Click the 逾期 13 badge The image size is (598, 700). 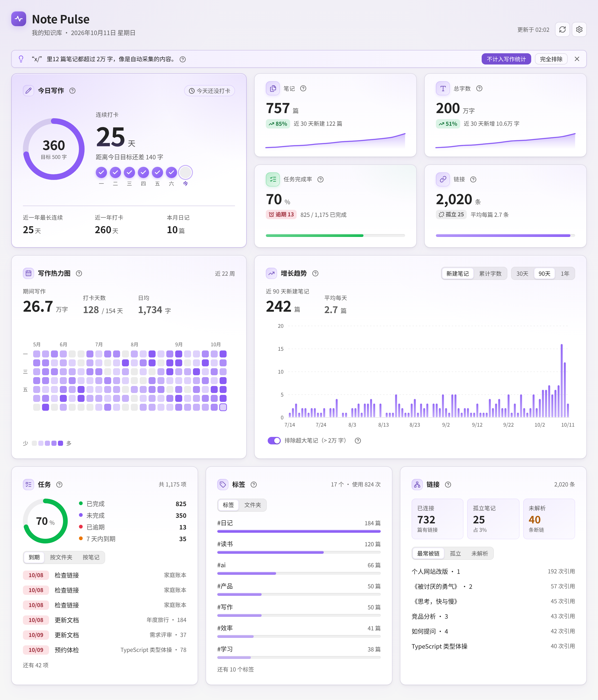point(281,214)
